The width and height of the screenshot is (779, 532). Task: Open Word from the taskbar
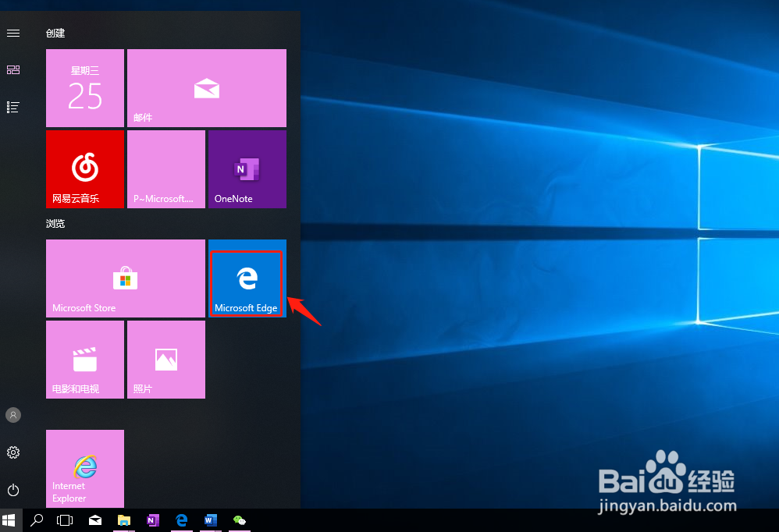pyautogui.click(x=210, y=520)
